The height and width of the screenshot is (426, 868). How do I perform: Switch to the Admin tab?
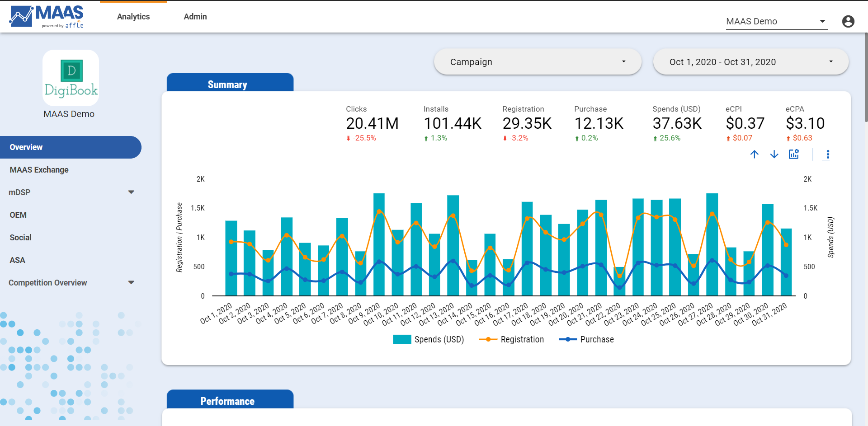coord(195,16)
